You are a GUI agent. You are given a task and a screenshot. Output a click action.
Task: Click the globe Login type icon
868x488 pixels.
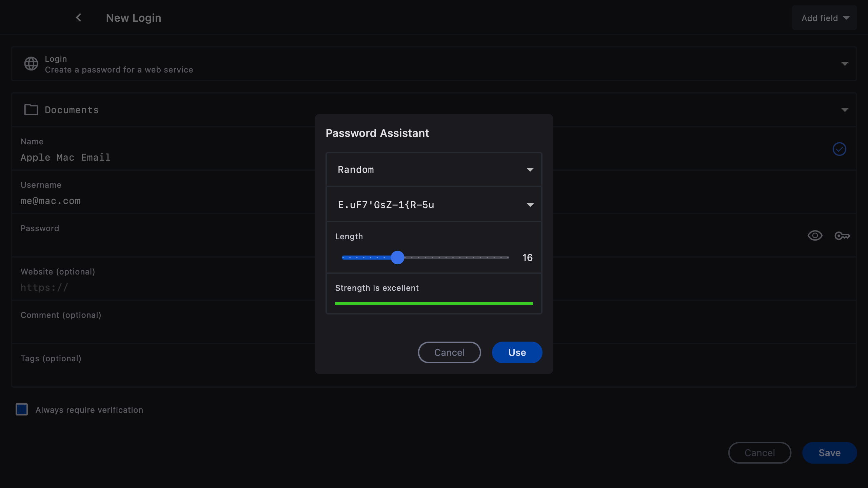(x=31, y=64)
